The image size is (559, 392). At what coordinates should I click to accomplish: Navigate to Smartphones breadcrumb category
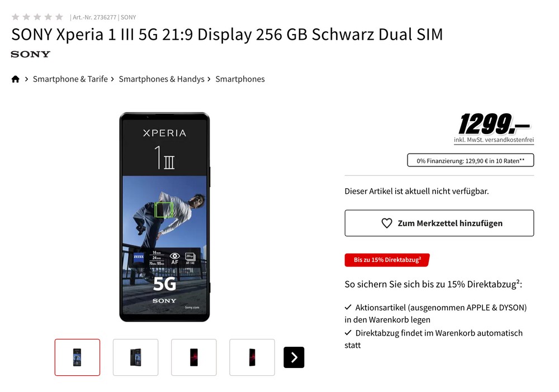coord(240,79)
